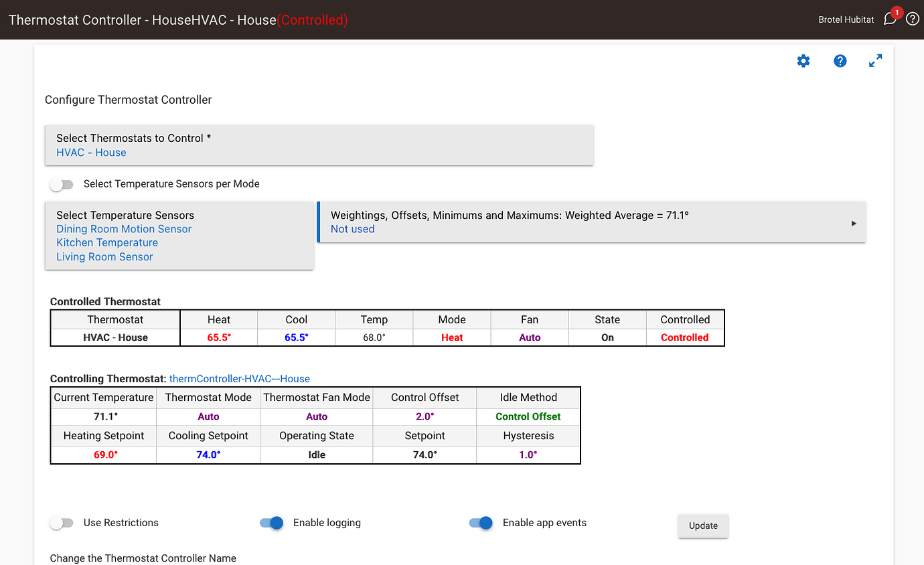This screenshot has height=565, width=924.
Task: Click the Update button
Action: (702, 526)
